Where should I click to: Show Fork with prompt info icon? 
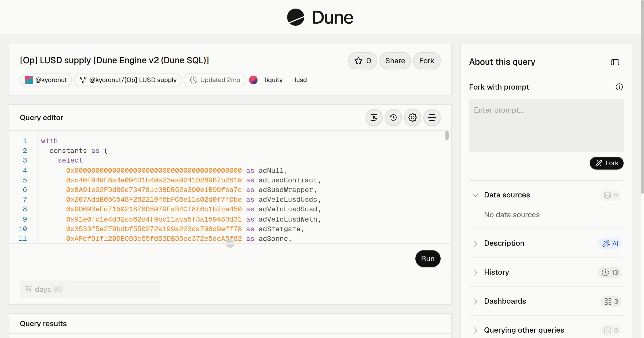[x=619, y=87]
